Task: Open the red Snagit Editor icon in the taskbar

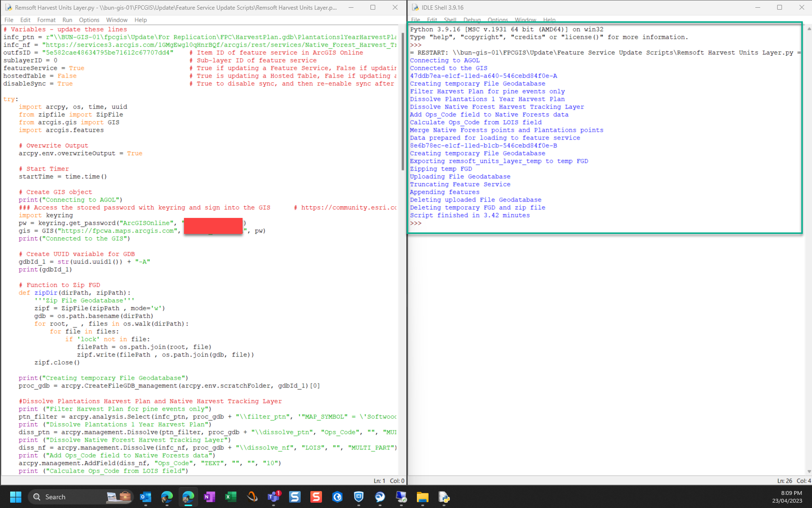Action: point(316,497)
